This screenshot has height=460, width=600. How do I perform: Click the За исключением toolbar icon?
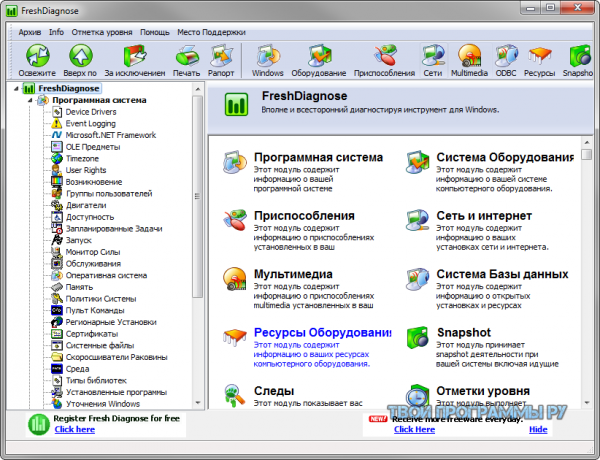(135, 55)
